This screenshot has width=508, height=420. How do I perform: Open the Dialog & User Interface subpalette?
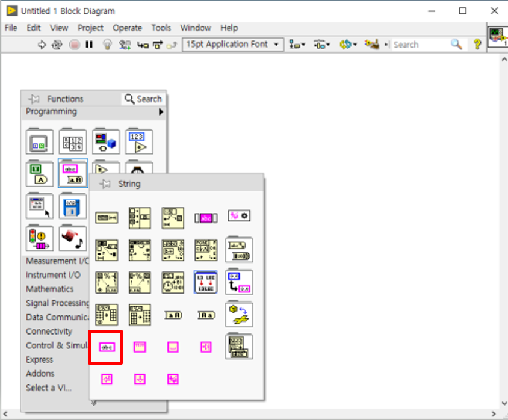click(40, 206)
